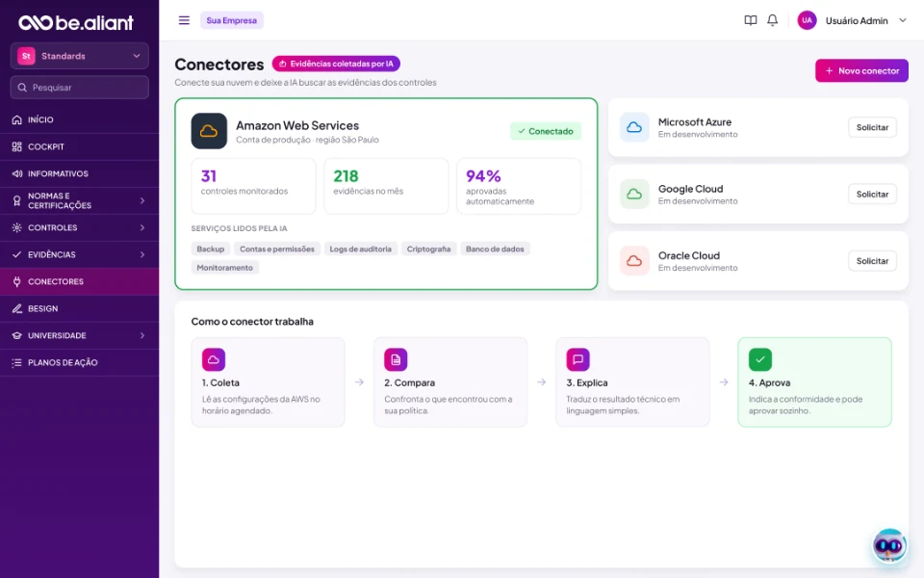Click the Google Cloud icon
This screenshot has width=924, height=578.
pos(634,194)
